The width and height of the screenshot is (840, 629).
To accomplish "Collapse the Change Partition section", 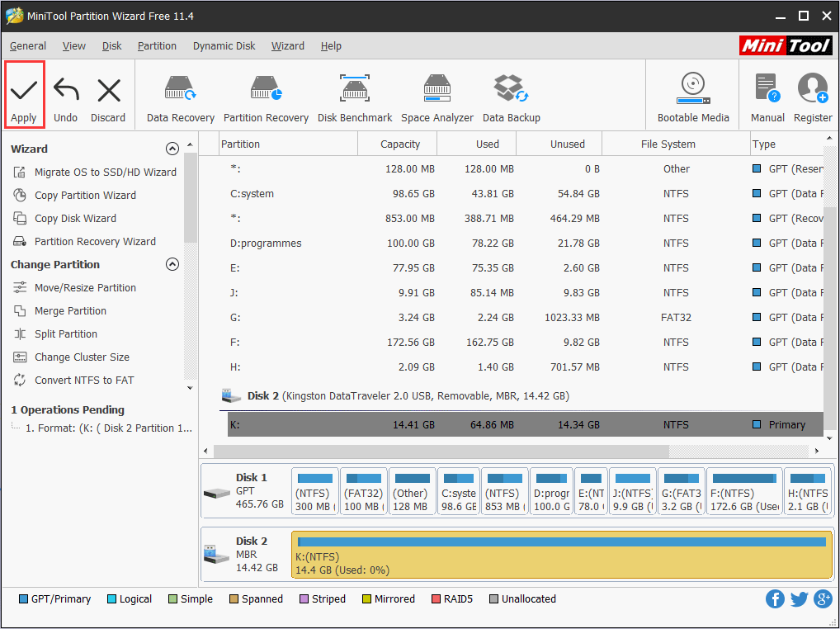I will (172, 265).
